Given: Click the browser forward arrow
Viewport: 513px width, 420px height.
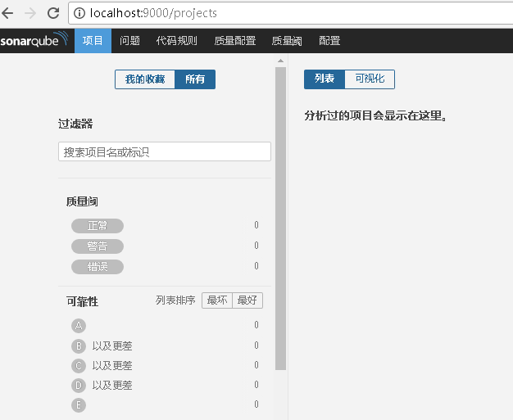Looking at the screenshot, I should 30,13.
